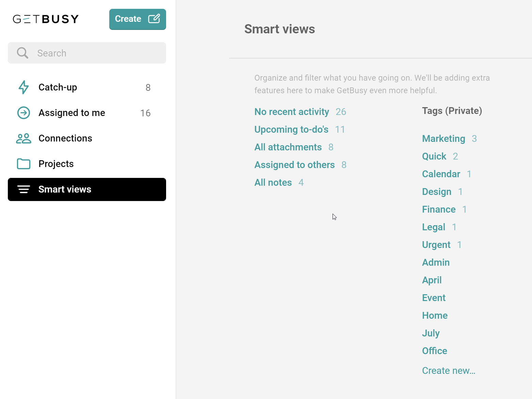The width and height of the screenshot is (532, 399).
Task: Click the Smart views filter lines icon
Action: [x=23, y=189]
